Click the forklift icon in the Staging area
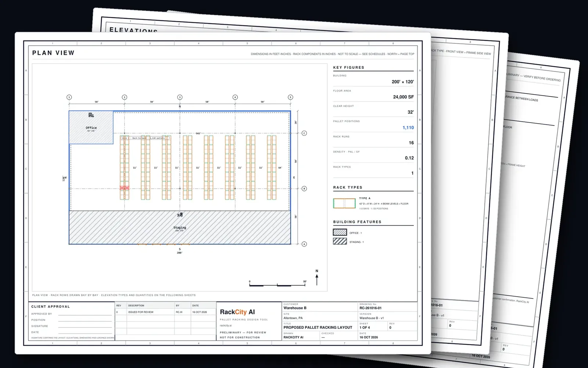 tap(180, 215)
